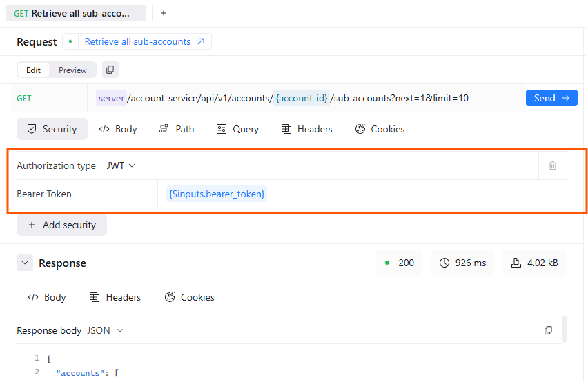The width and height of the screenshot is (588, 382).
Task: Open the Path tab
Action: pyautogui.click(x=176, y=129)
